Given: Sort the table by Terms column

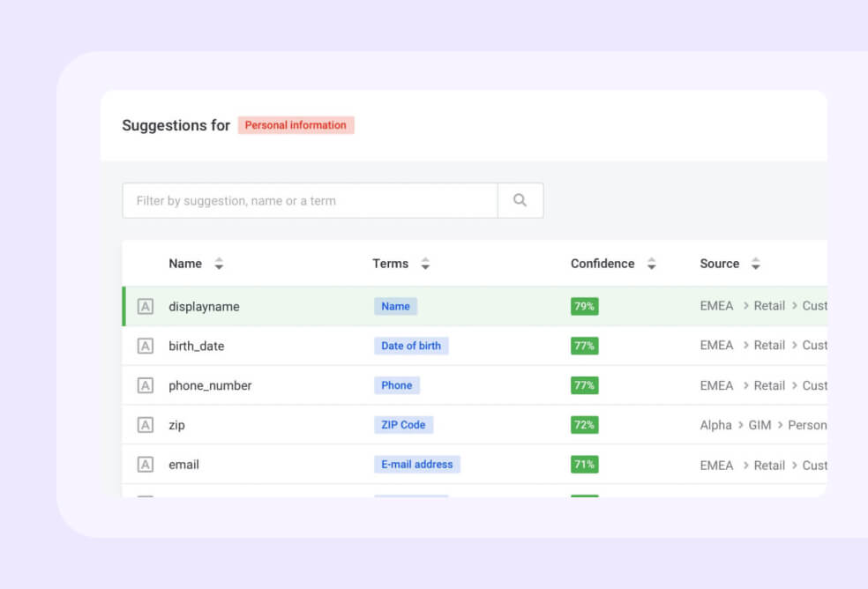Looking at the screenshot, I should 425,264.
